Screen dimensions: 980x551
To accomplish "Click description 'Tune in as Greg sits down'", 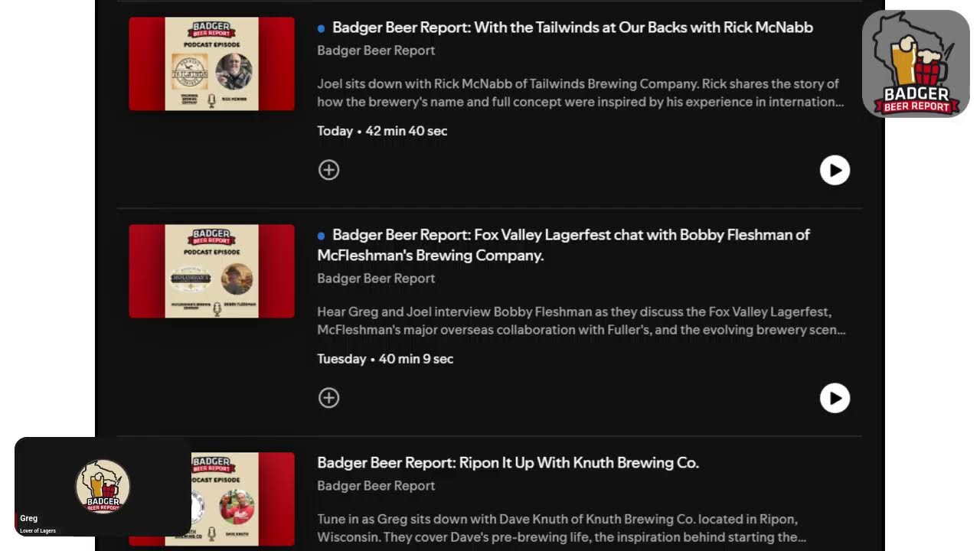I will pyautogui.click(x=561, y=528).
